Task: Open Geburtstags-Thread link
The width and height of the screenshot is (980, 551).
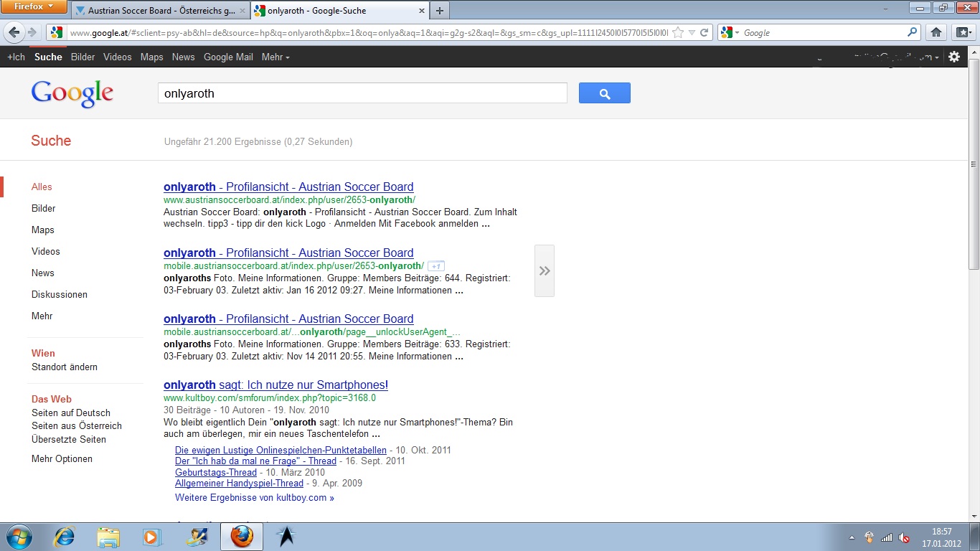Action: [216, 472]
